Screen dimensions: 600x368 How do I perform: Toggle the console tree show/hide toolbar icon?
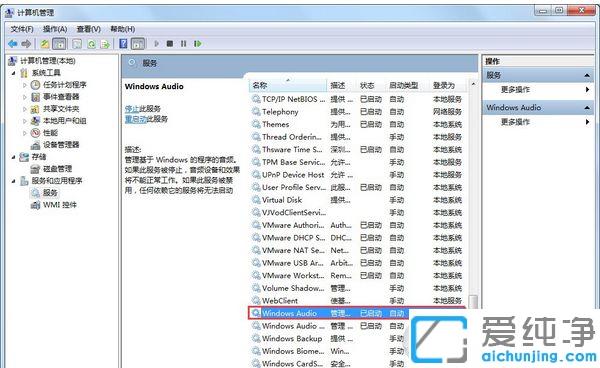tap(59, 44)
